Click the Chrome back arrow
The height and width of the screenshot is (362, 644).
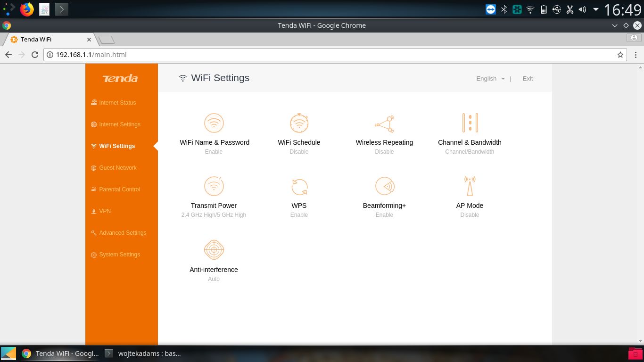[8, 55]
